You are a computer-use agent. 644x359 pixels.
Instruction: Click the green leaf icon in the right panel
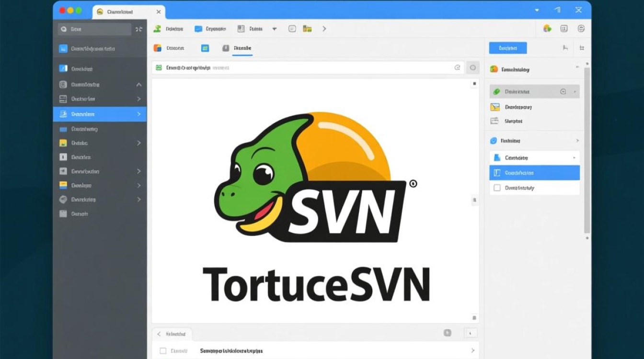tap(496, 91)
